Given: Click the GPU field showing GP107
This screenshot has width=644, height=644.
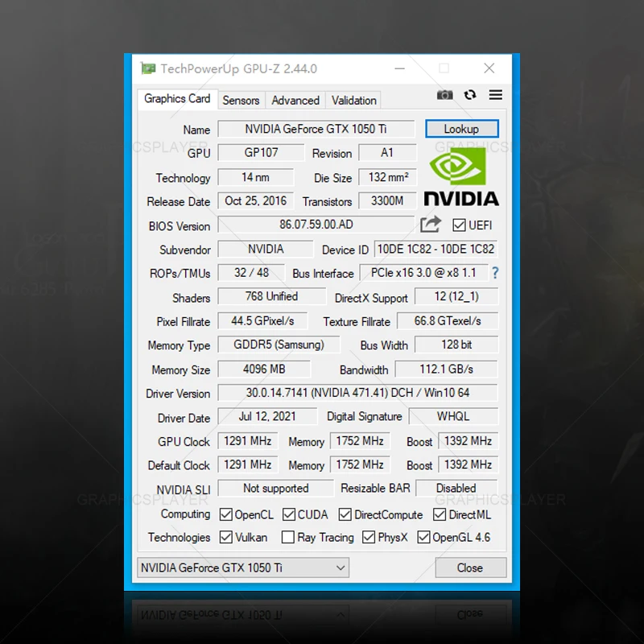Looking at the screenshot, I should click(x=261, y=153).
